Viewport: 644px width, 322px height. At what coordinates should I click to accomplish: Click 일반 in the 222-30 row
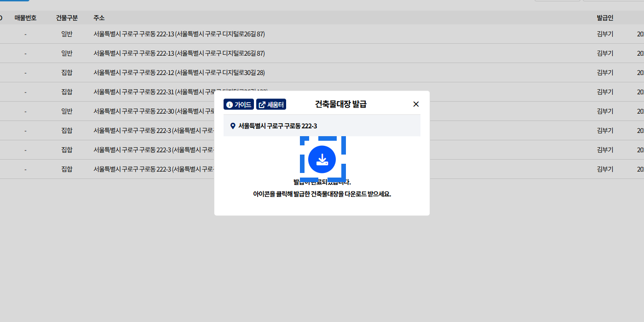[x=67, y=111]
